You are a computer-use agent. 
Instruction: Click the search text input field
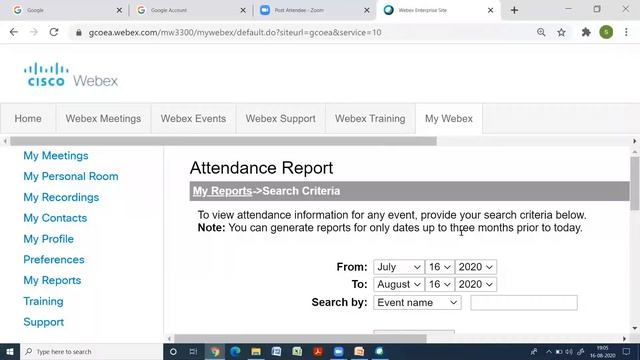pos(524,302)
